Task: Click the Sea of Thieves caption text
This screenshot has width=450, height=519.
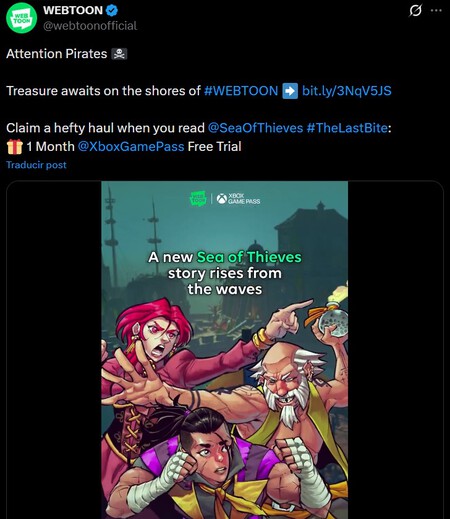Action: [249, 257]
